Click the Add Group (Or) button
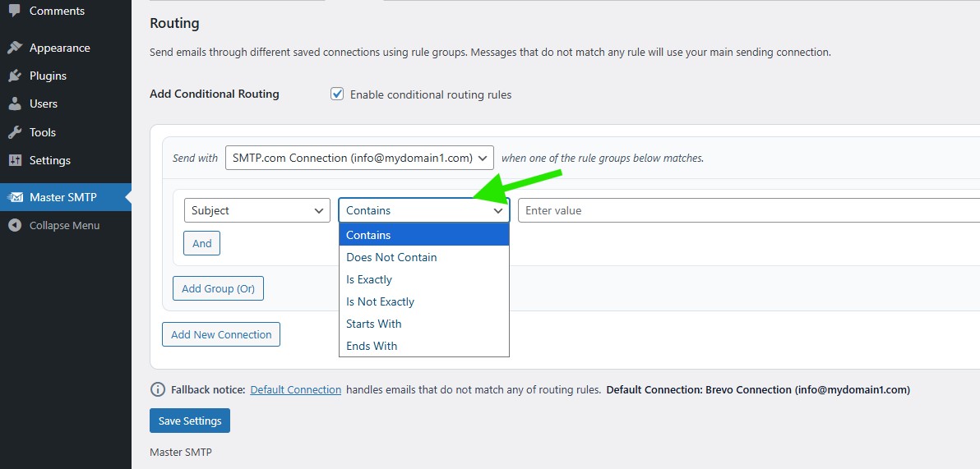This screenshot has height=469, width=980. click(218, 289)
